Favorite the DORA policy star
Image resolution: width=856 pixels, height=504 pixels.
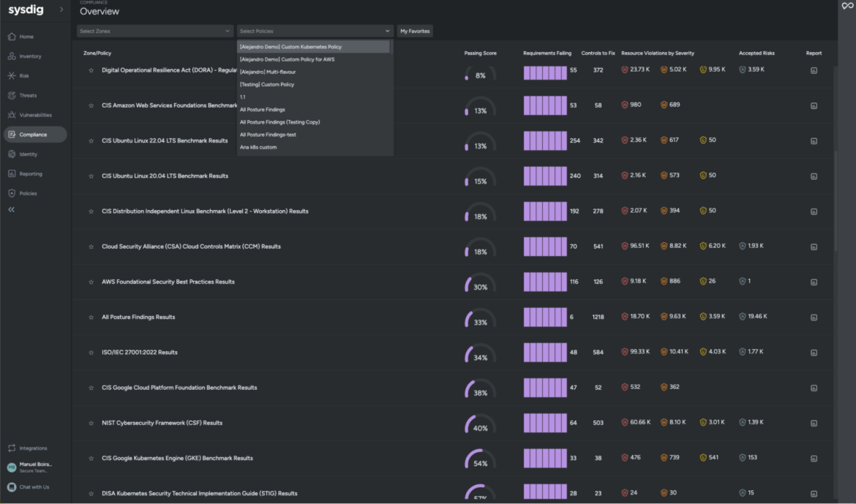pos(91,70)
